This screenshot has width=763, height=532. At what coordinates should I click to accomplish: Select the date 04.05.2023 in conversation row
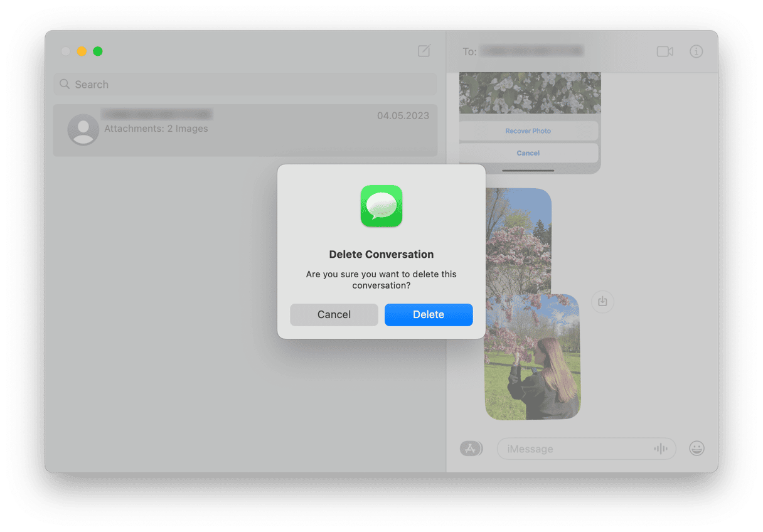pyautogui.click(x=403, y=116)
